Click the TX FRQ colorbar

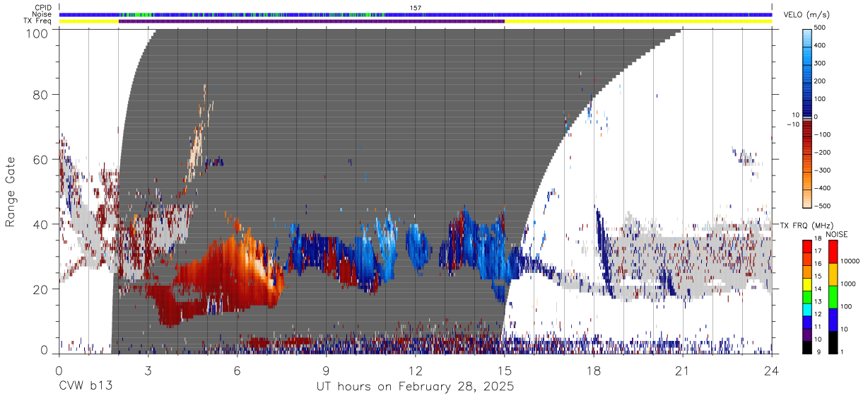point(807,297)
